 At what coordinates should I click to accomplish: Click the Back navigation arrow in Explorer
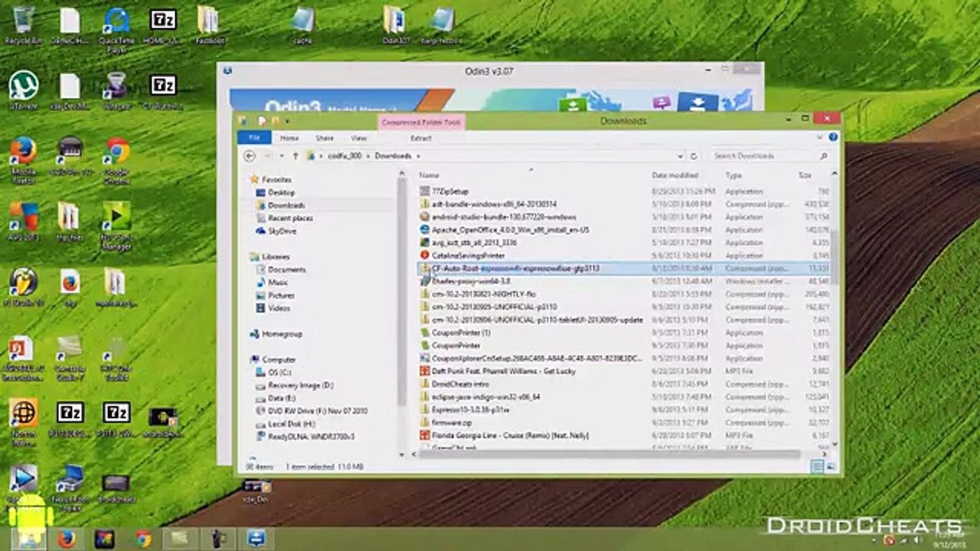point(250,156)
